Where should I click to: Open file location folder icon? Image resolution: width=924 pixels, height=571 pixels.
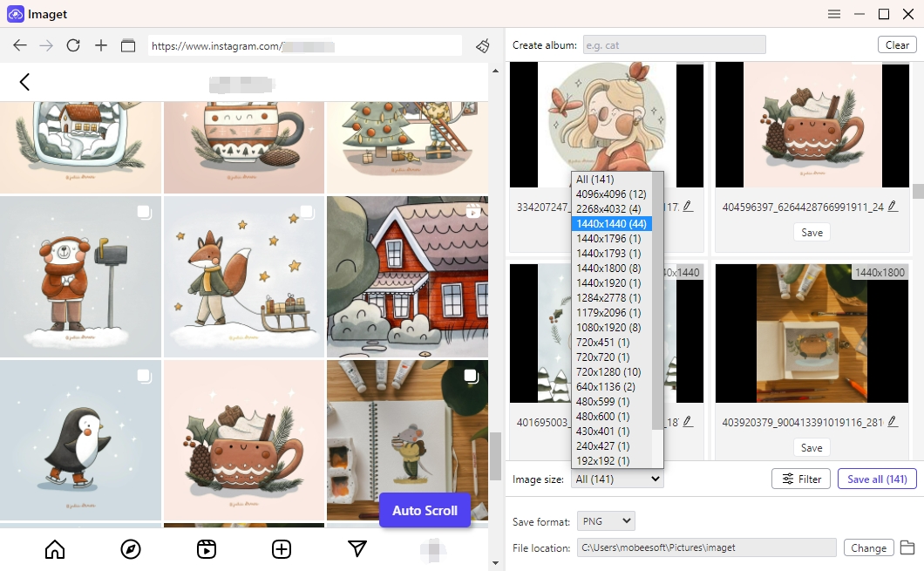coord(907,547)
